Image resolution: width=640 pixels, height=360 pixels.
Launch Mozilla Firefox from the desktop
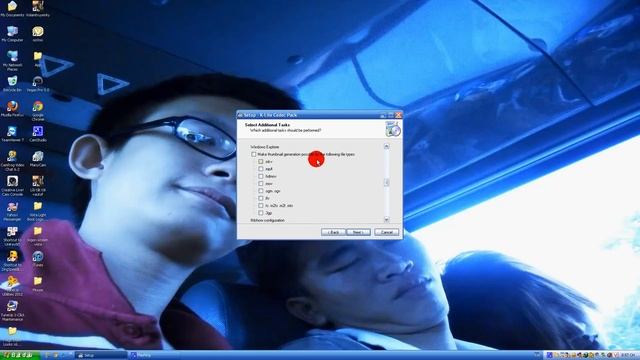(12, 109)
